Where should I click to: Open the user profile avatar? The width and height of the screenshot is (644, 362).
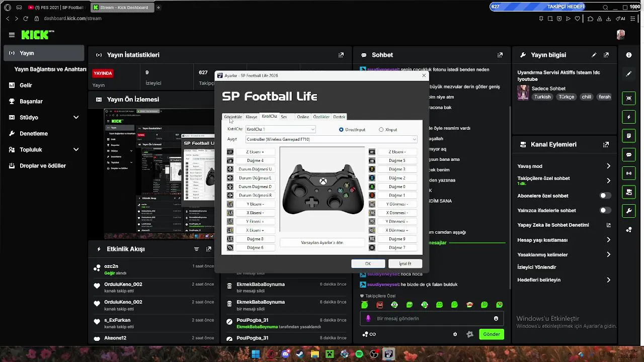pyautogui.click(x=621, y=35)
